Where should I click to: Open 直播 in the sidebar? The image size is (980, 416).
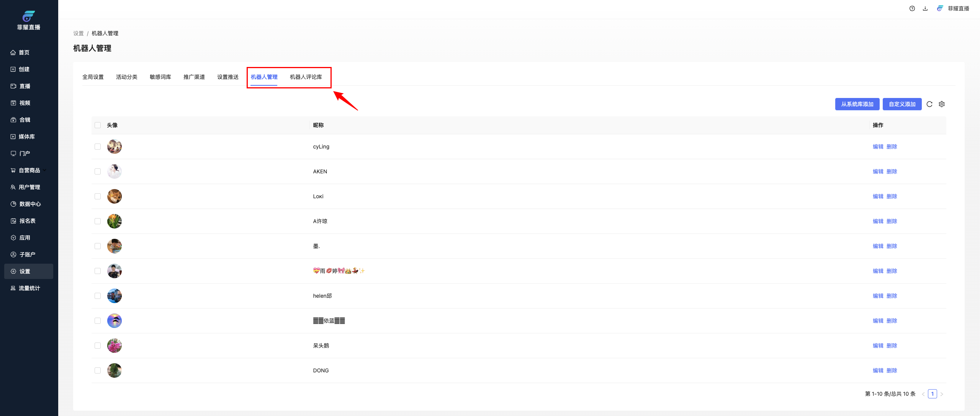tap(25, 86)
